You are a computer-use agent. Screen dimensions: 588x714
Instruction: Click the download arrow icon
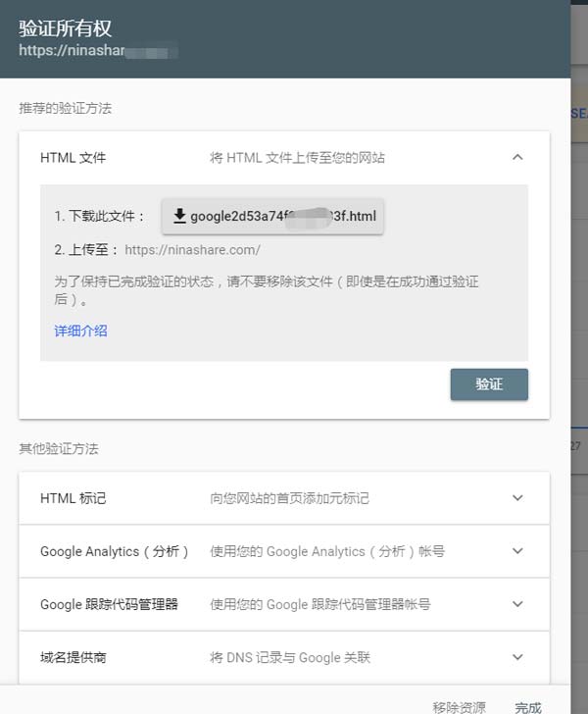pos(179,216)
